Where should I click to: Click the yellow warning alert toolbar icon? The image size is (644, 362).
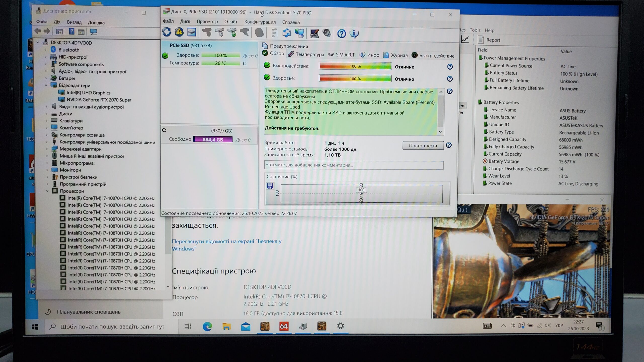[179, 32]
